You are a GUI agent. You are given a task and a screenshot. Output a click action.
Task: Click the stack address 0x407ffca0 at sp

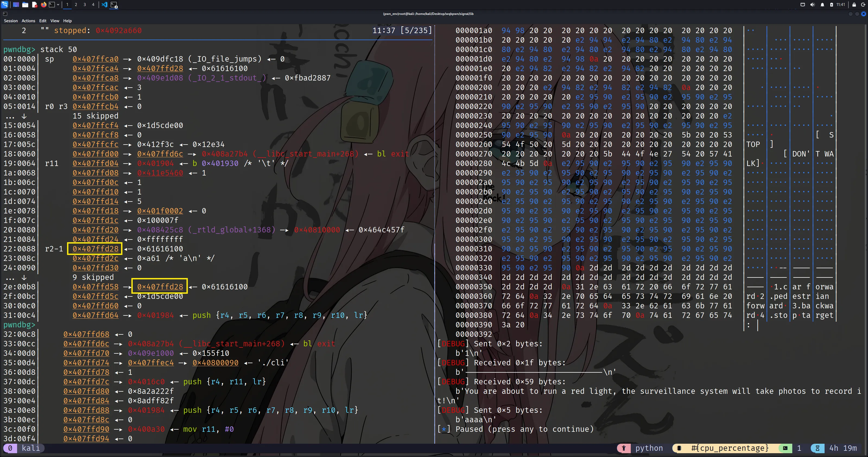[x=95, y=59]
